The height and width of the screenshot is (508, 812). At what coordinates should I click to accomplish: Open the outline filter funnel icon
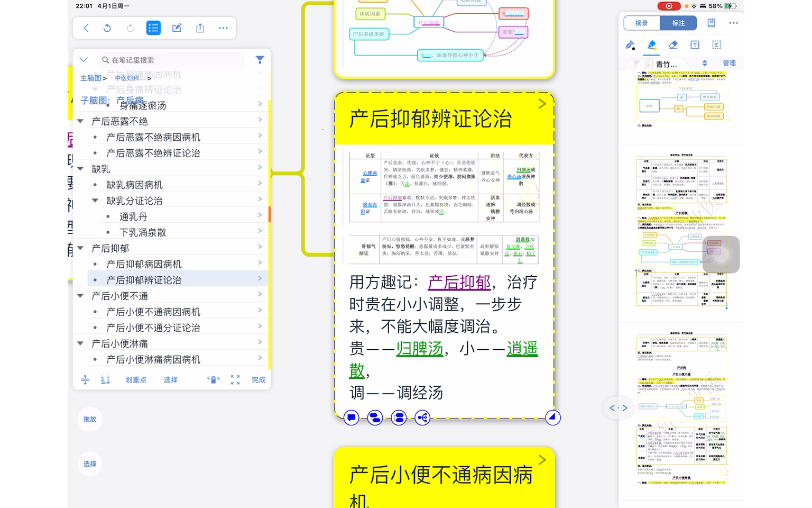(260, 60)
